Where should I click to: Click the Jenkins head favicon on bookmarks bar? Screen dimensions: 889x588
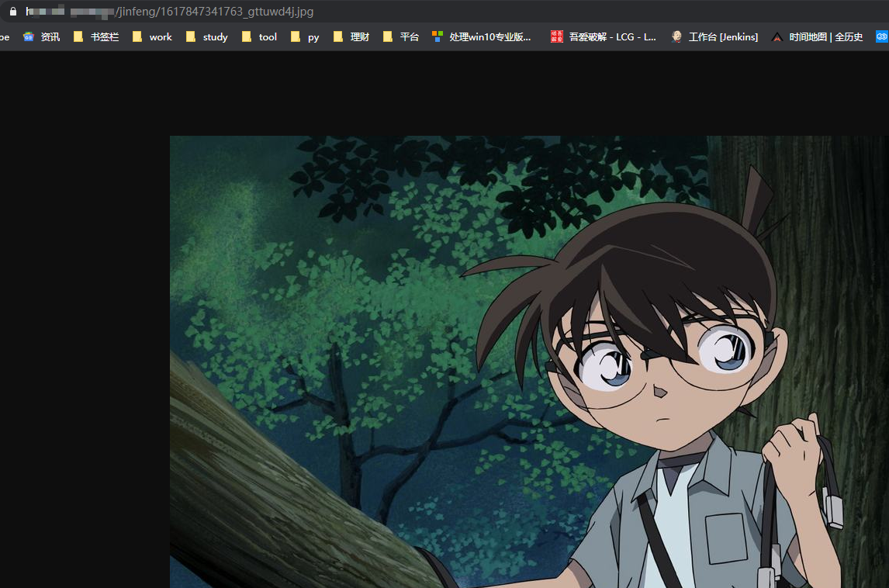(x=676, y=36)
